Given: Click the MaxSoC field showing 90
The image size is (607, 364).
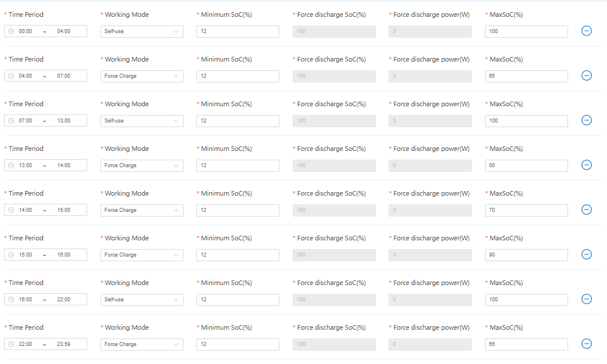Looking at the screenshot, I should click(526, 255).
